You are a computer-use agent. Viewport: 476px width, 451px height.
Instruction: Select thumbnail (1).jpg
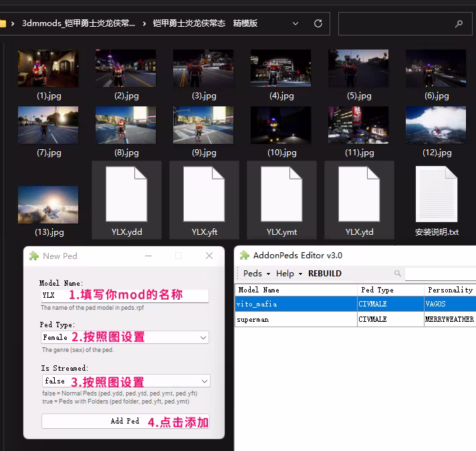point(48,68)
